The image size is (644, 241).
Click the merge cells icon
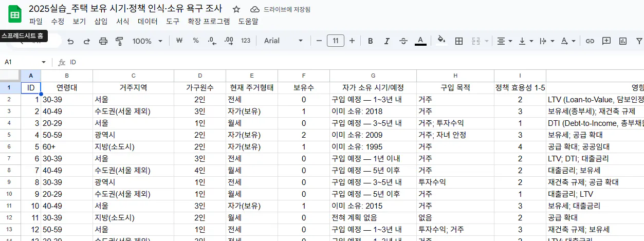point(475,41)
